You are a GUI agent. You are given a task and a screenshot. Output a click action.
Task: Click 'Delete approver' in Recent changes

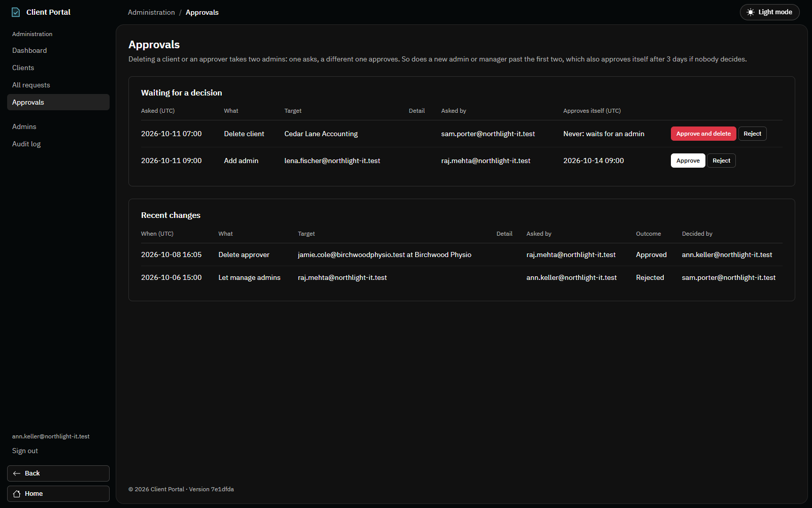coord(244,255)
